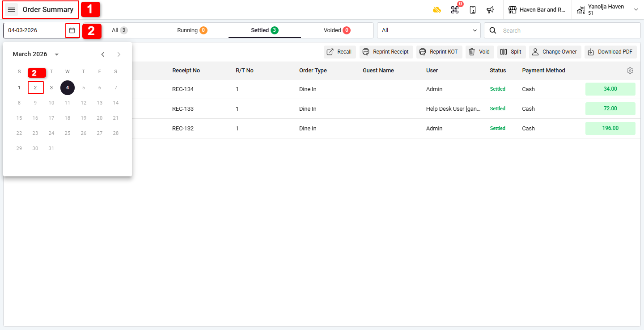Open the QR scanner notifications icon
Screen dimensions: 644x330
[x=455, y=10]
